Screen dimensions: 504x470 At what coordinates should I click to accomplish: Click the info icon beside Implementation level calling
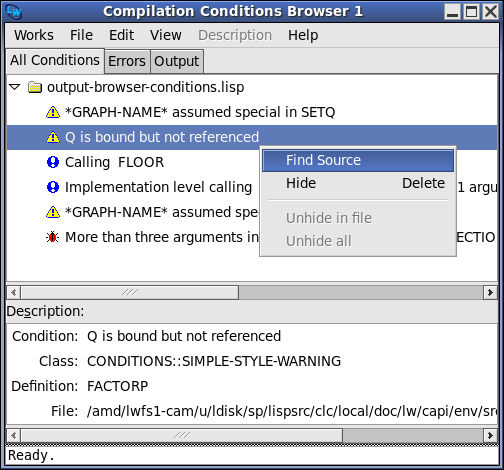pos(53,187)
